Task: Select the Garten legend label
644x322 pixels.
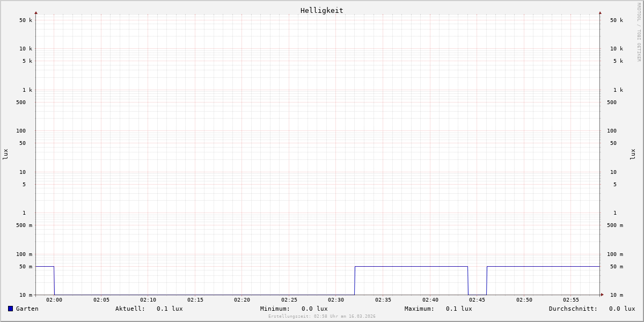Action: click(x=27, y=309)
